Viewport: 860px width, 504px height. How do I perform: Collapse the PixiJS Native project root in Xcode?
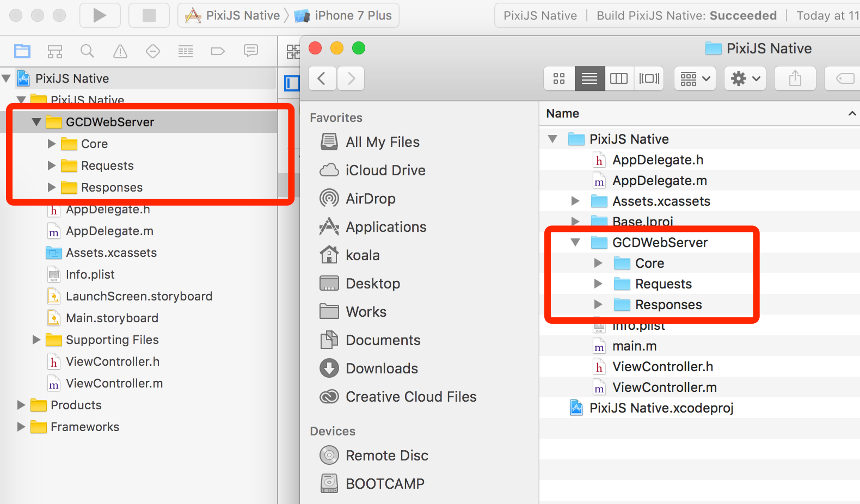click(7, 78)
